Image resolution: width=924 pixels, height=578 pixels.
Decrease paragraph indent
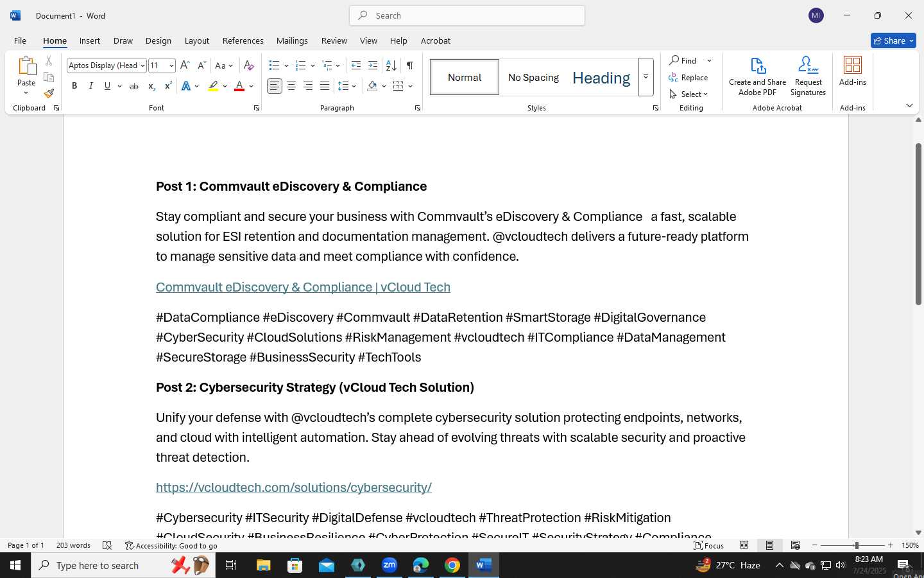point(356,66)
